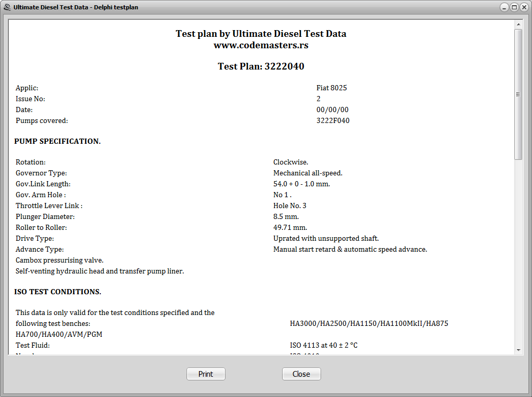
Task: Click 'ISO 4113 at 40 ± 2 °C' value
Action: coord(324,345)
